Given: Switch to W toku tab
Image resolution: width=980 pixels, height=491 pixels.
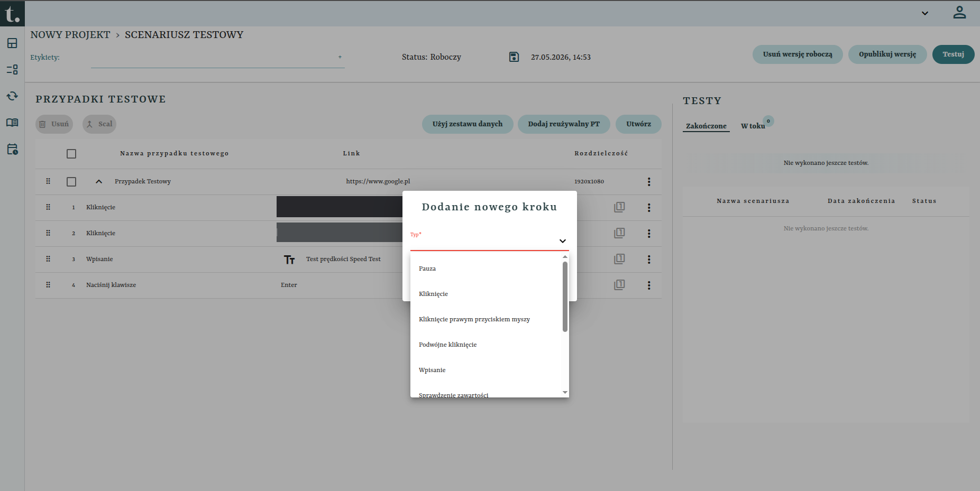Looking at the screenshot, I should pyautogui.click(x=753, y=126).
